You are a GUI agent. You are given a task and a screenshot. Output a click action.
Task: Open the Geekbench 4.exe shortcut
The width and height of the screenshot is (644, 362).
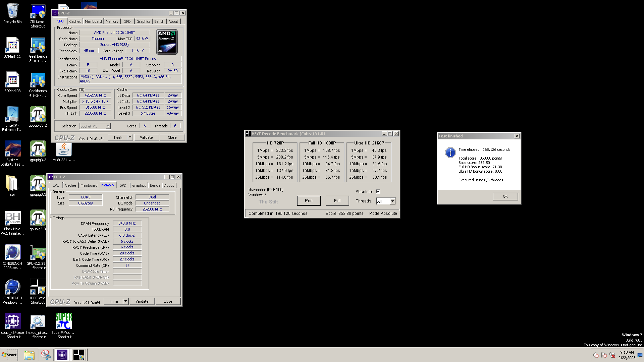[x=38, y=84]
